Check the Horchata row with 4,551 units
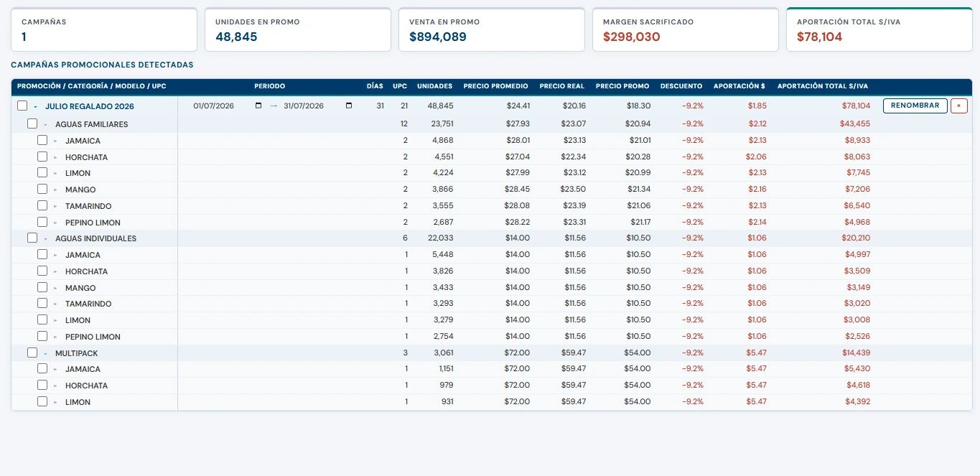 click(42, 157)
